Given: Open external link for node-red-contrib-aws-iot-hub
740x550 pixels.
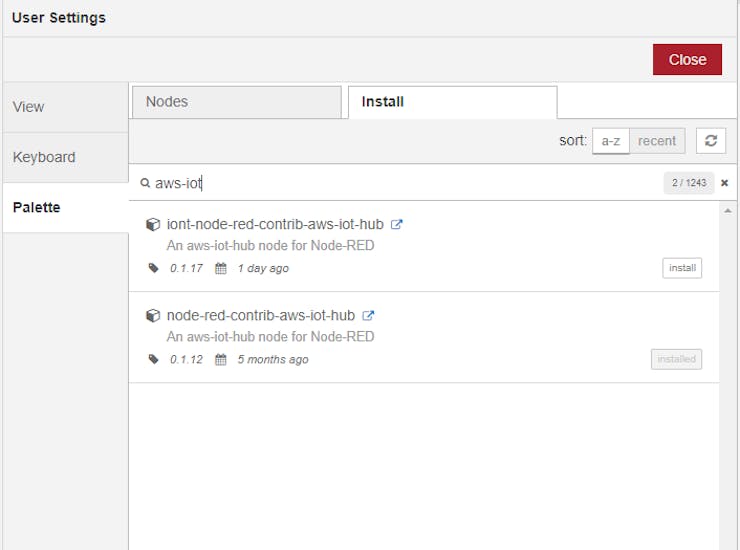Looking at the screenshot, I should tap(368, 315).
